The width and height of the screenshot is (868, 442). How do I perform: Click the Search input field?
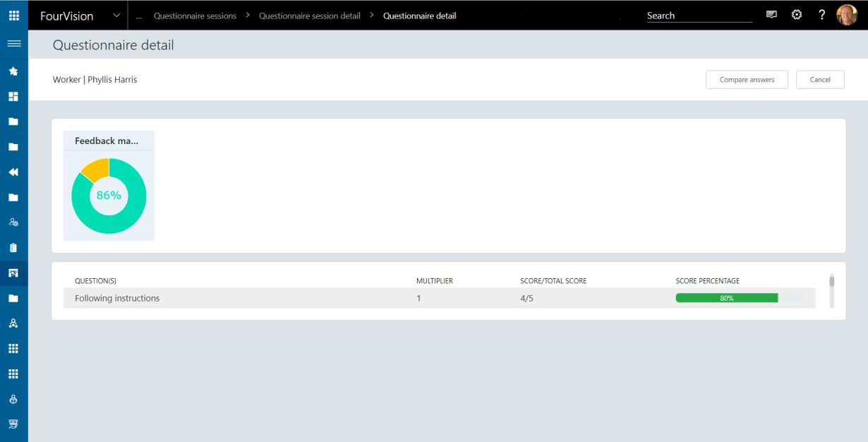(x=699, y=16)
